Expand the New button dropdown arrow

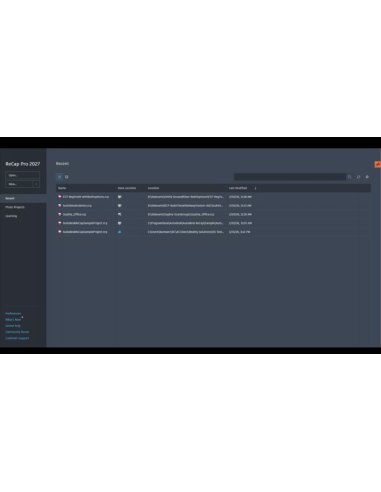(x=36, y=184)
